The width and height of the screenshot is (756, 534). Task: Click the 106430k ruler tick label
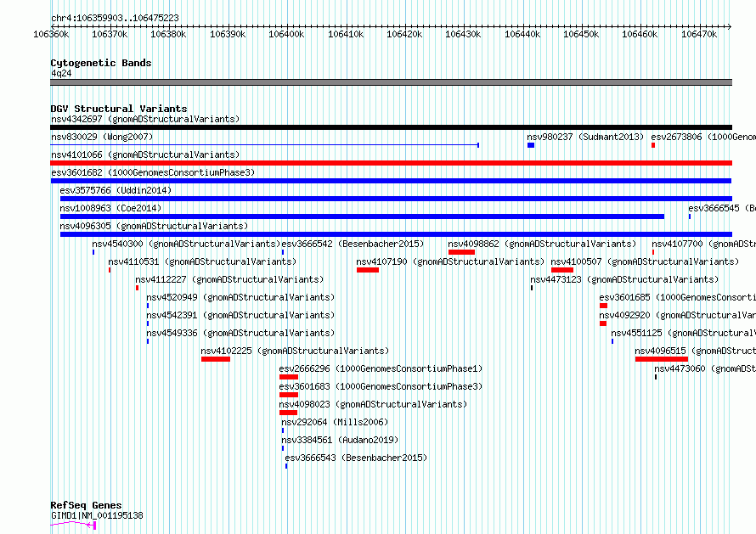coord(463,35)
